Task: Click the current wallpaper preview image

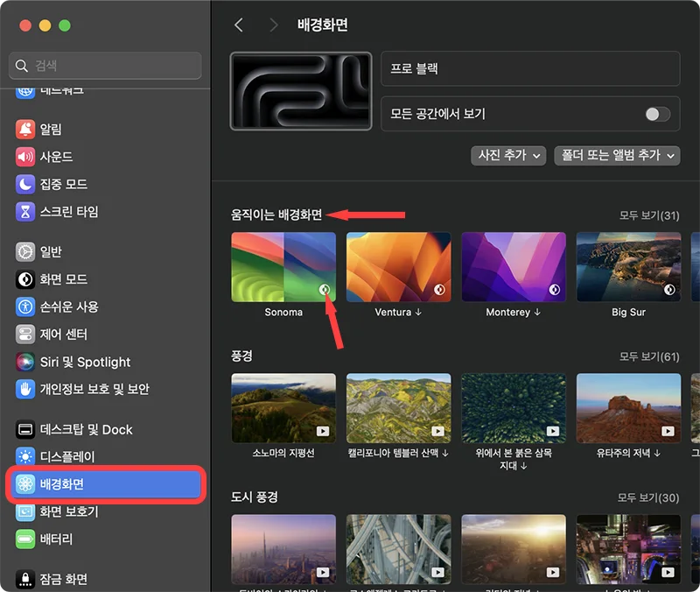Action: pos(301,91)
